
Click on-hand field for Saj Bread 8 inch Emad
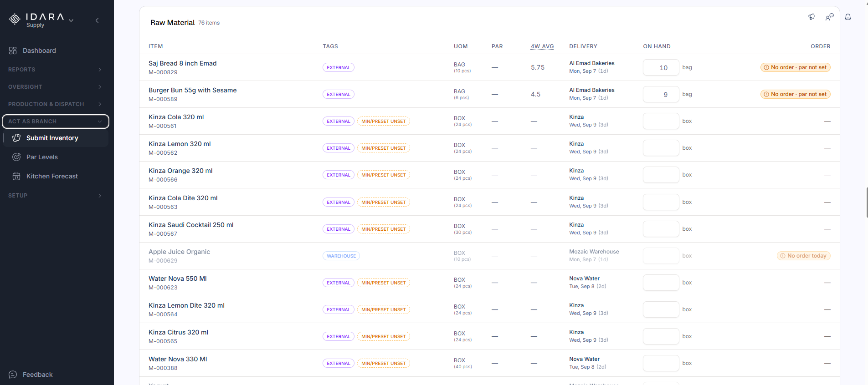tap(661, 67)
